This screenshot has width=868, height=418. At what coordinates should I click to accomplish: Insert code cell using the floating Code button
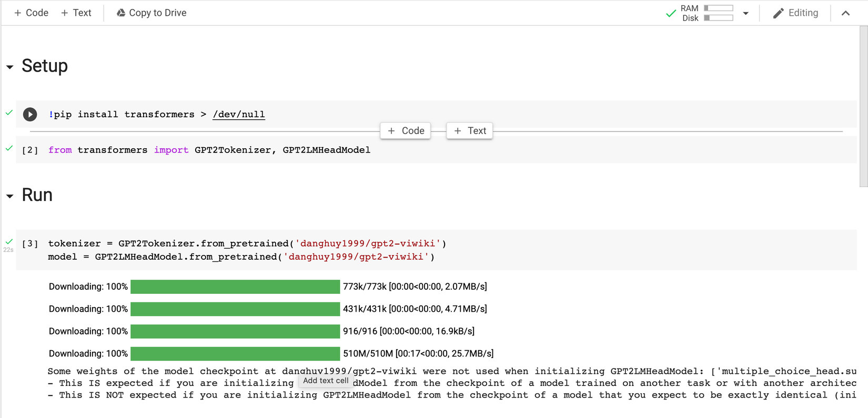click(x=406, y=131)
